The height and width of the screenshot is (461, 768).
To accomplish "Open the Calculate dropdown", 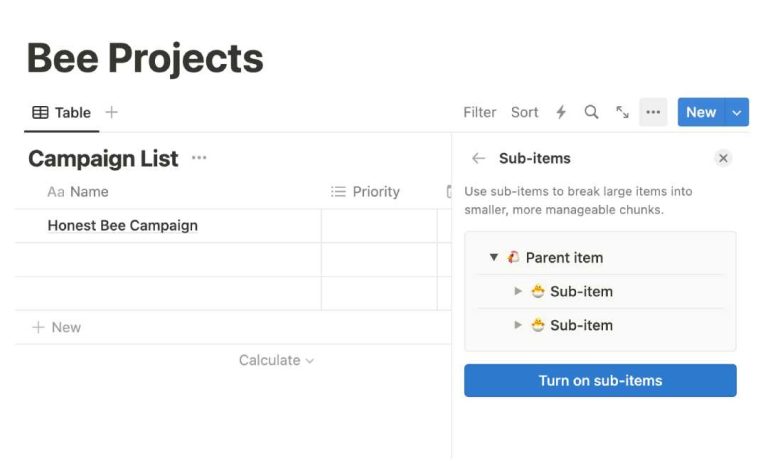I will coord(276,360).
